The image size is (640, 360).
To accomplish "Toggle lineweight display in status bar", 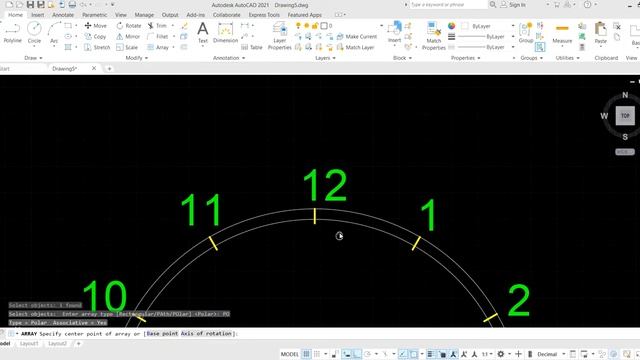I will [x=430, y=354].
